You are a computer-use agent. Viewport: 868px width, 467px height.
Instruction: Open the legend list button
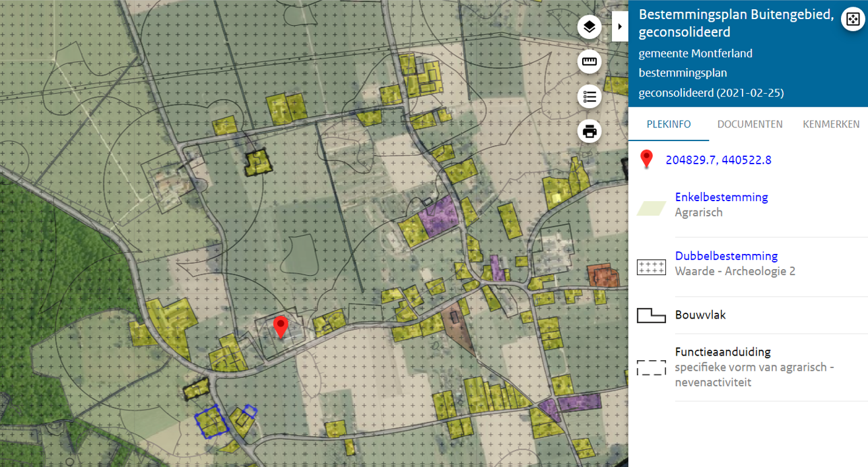(x=589, y=97)
